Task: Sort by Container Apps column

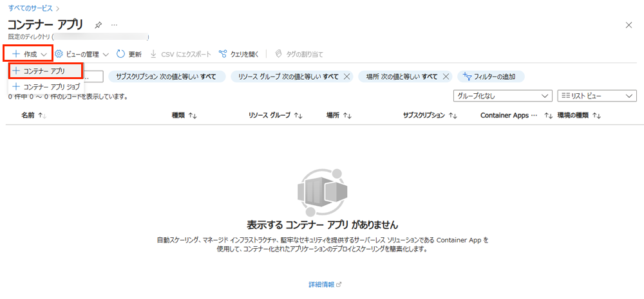Action: pyautogui.click(x=516, y=116)
